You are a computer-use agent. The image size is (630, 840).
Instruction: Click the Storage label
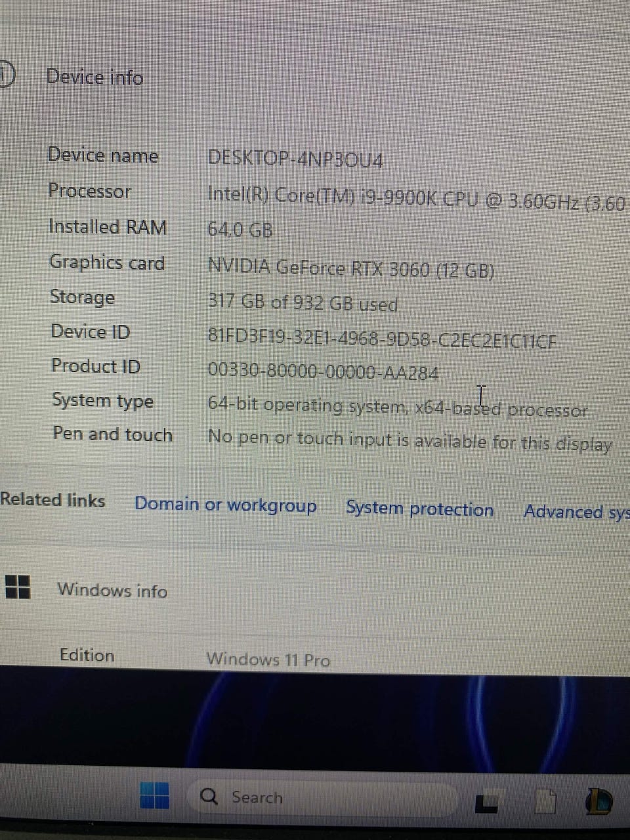(x=83, y=297)
